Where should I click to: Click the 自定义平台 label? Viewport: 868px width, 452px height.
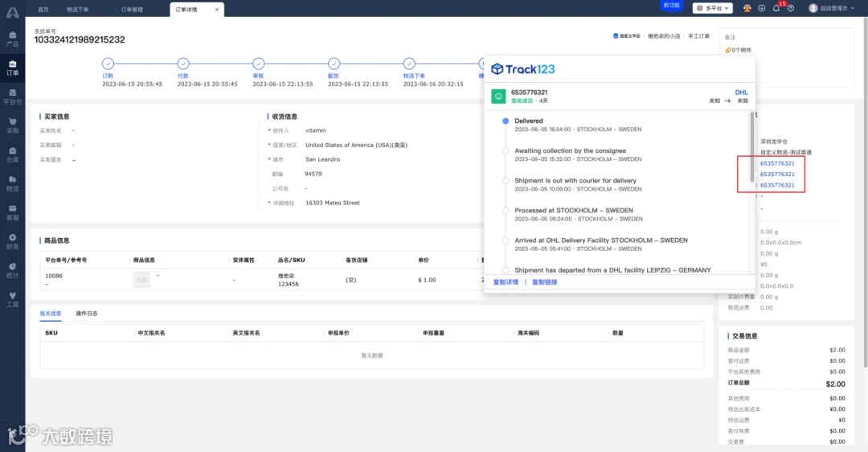coord(627,36)
